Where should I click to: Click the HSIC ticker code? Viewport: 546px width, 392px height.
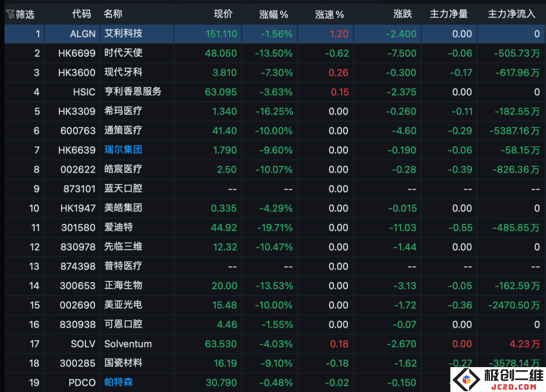[84, 92]
